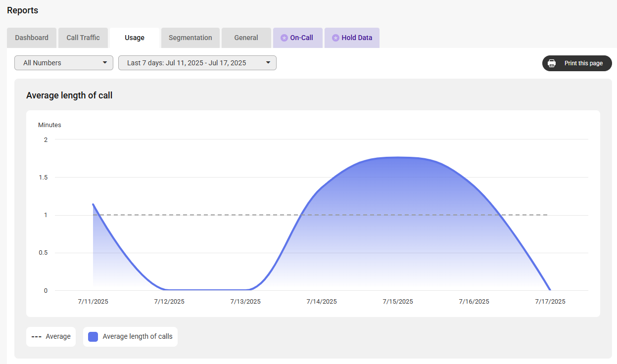Click the blue legend color swatch
Screen dimensions: 617x364
pyautogui.click(x=93, y=337)
